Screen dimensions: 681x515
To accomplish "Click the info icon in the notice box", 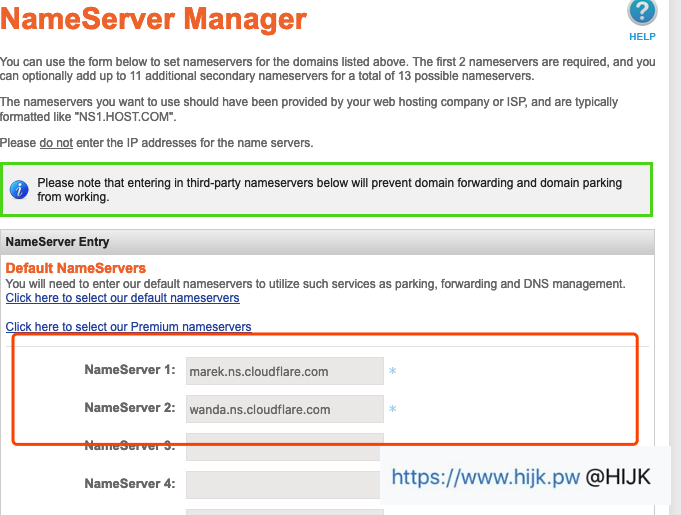I will pos(18,190).
